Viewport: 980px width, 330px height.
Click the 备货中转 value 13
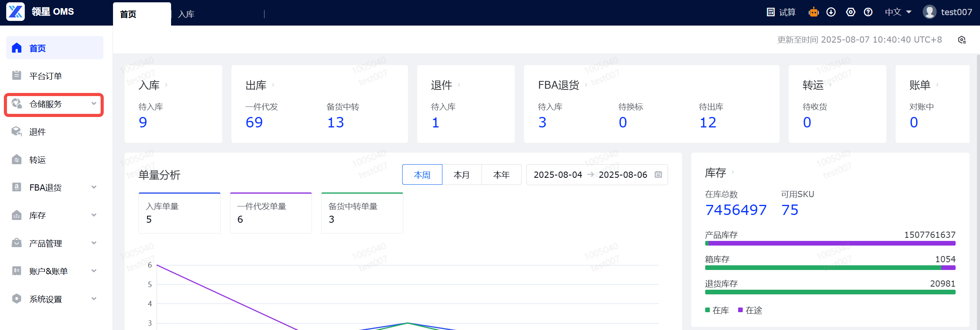336,122
